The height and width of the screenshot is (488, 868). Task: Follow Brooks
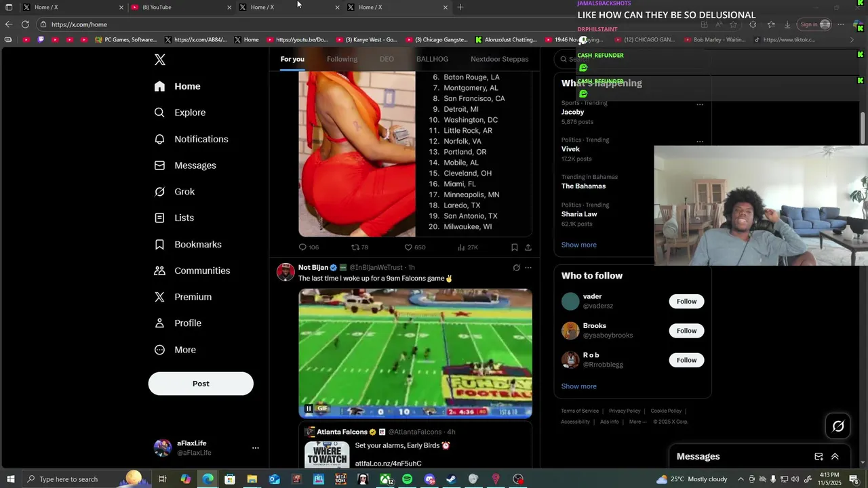(x=686, y=331)
